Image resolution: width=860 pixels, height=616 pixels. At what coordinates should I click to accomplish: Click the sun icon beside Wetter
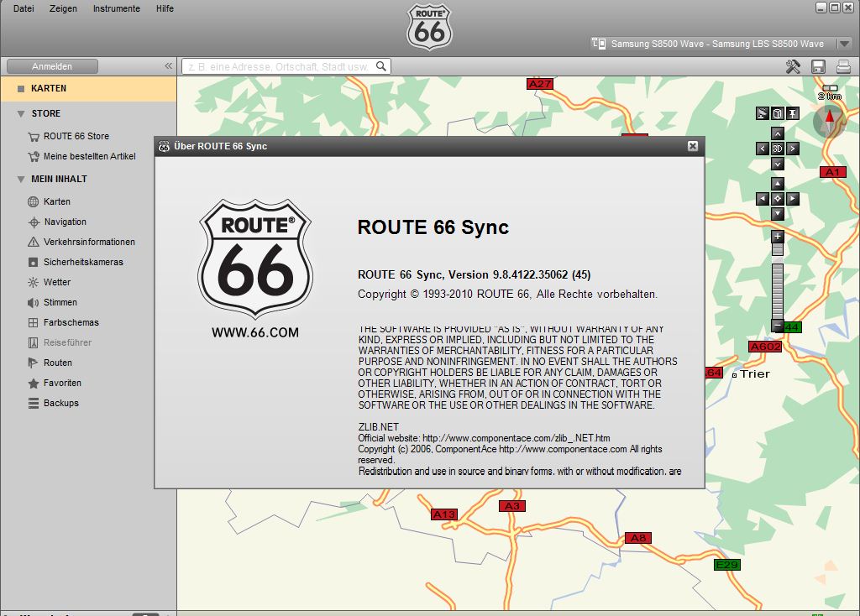(x=34, y=282)
